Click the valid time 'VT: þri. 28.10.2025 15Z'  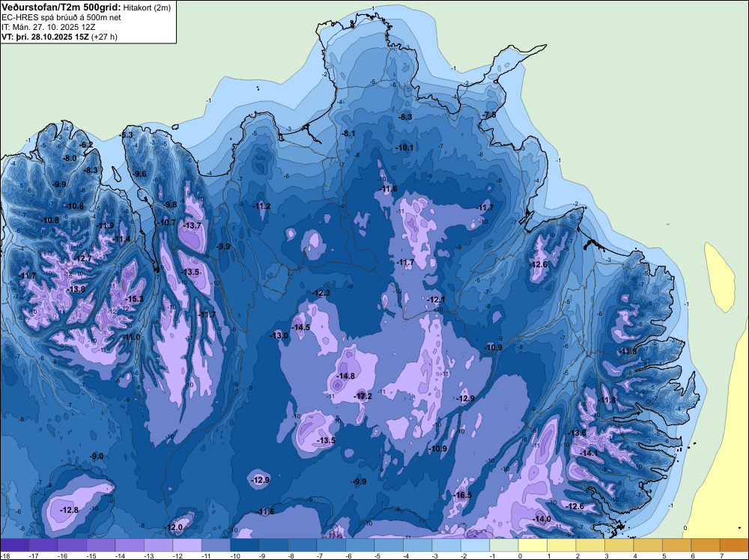44,37
